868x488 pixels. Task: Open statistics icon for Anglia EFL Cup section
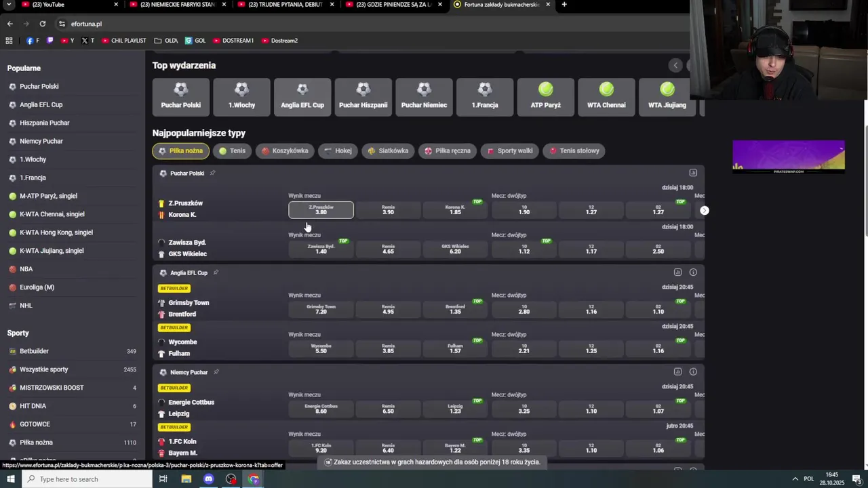click(677, 272)
